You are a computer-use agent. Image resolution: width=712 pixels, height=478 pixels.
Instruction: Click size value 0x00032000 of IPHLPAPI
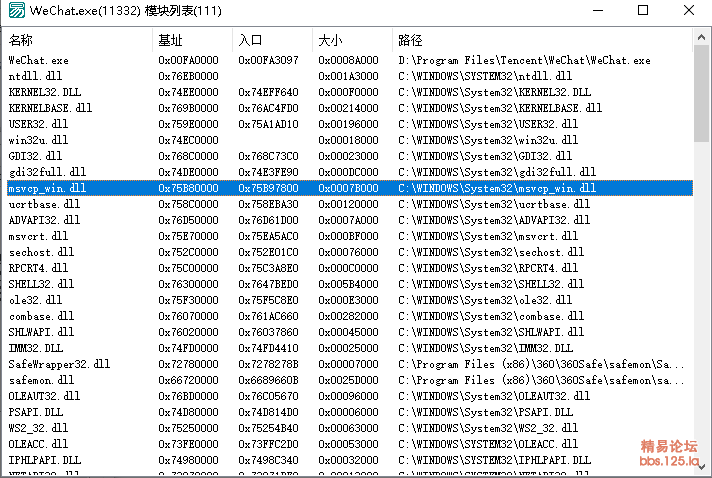coord(348,460)
